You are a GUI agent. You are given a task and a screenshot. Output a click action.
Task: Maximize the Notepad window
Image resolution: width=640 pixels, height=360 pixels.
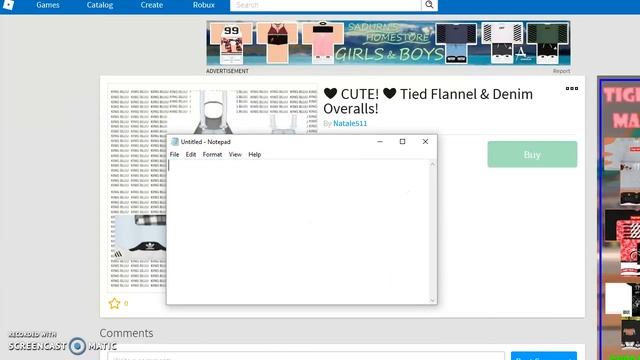[x=402, y=142]
